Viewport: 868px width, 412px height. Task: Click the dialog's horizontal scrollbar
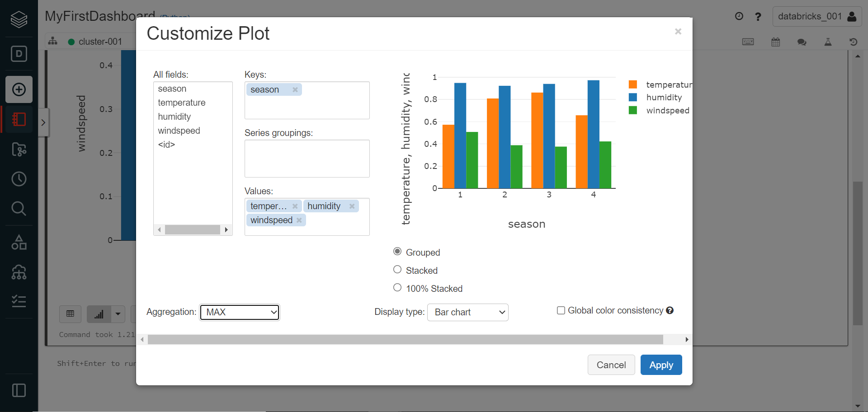click(x=405, y=340)
